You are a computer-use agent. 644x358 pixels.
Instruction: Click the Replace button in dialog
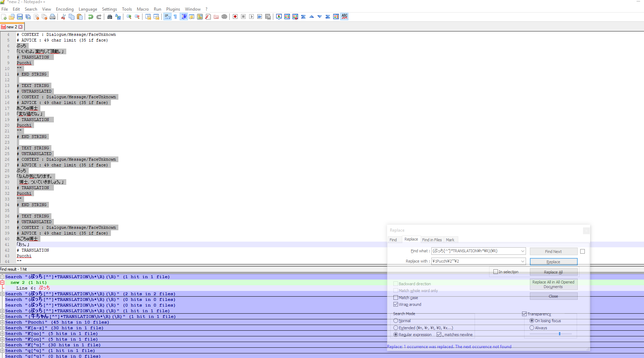coord(553,262)
